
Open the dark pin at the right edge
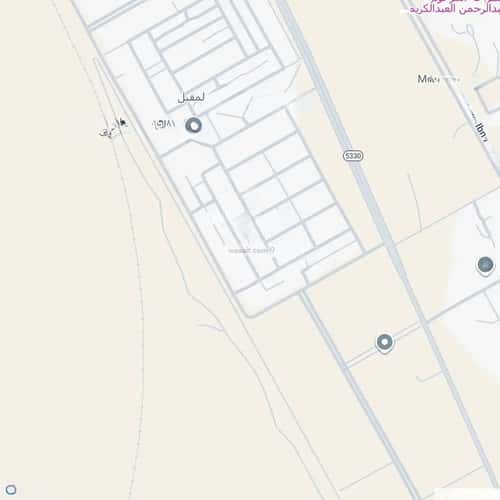click(485, 265)
